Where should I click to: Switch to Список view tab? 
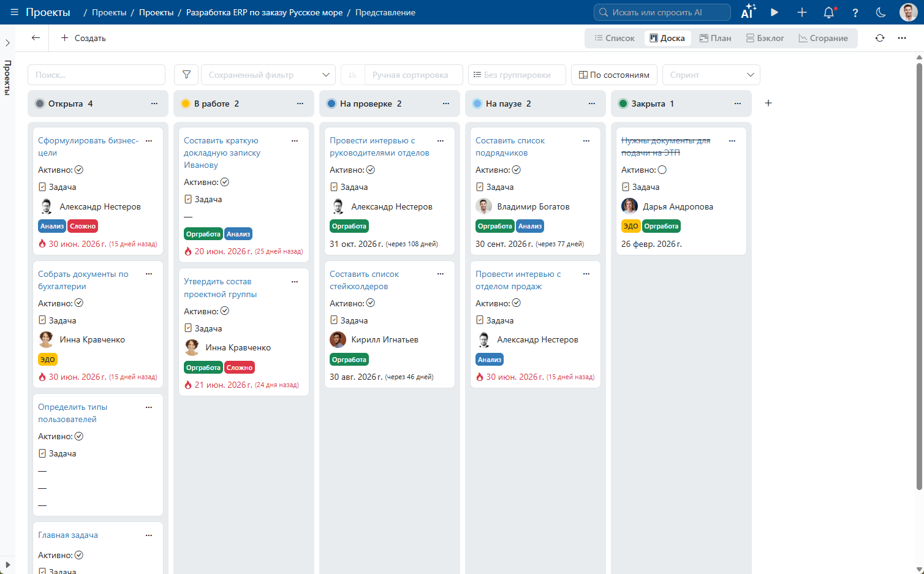point(615,38)
